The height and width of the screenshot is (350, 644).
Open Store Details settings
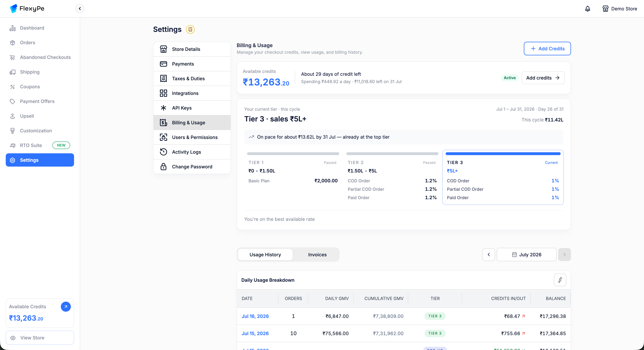tap(192, 49)
